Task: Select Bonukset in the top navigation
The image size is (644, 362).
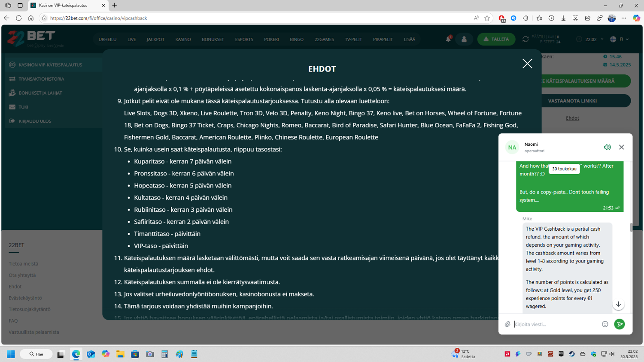Action: coord(213,39)
